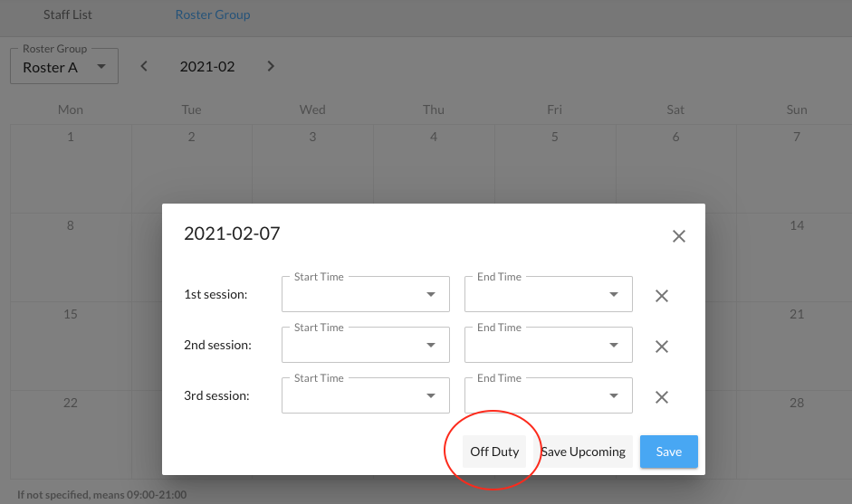Go to next month
Image resolution: width=852 pixels, height=504 pixels.
coord(270,66)
